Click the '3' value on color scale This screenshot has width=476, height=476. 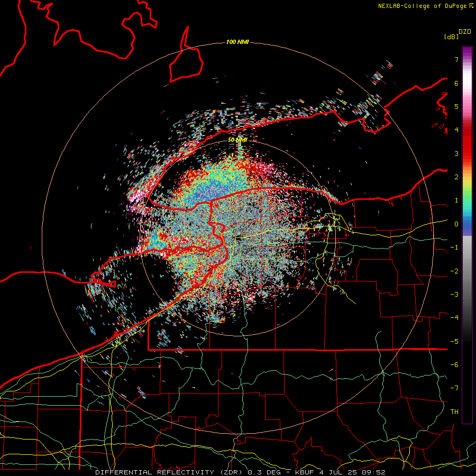pyautogui.click(x=456, y=153)
